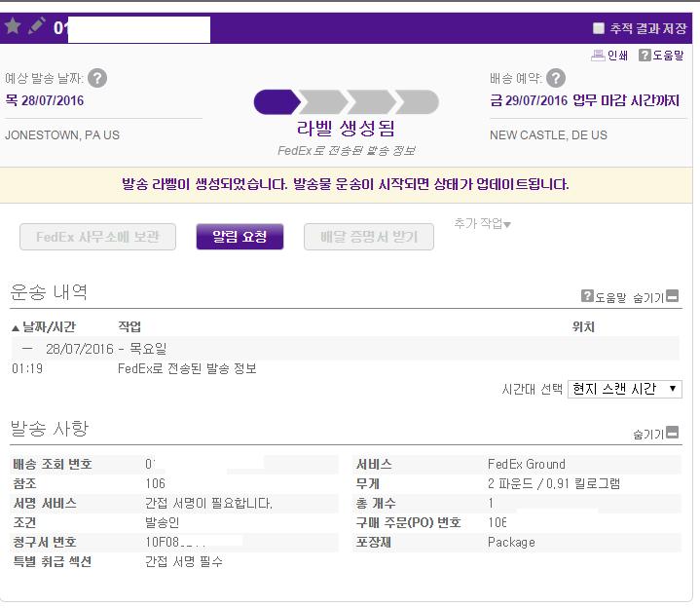
Task: Click the star favorite icon
Action: pyautogui.click(x=13, y=26)
